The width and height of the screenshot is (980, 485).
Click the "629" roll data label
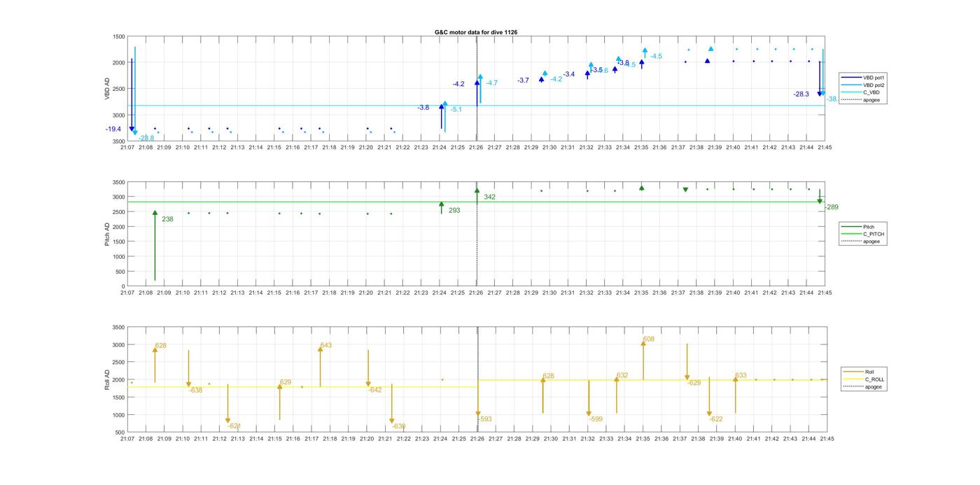pyautogui.click(x=286, y=382)
